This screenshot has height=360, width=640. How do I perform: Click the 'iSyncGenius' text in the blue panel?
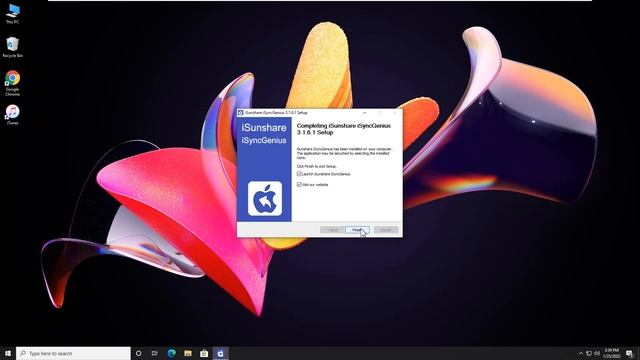point(264,140)
